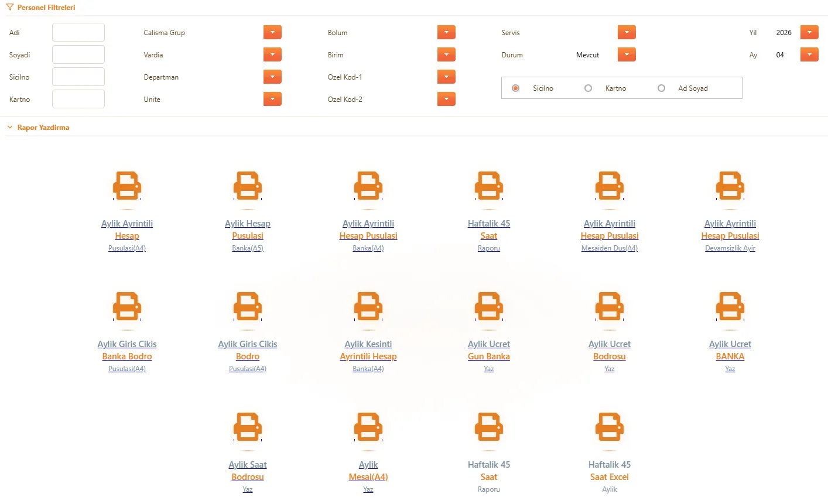Click the printer icon for Haftalik 45 Saat Excel
The height and width of the screenshot is (504, 828).
click(610, 427)
